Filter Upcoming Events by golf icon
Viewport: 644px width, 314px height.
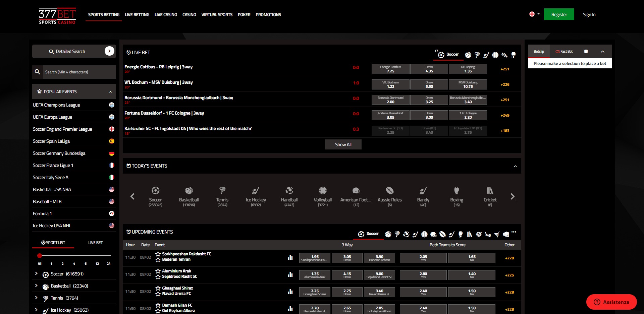(497, 234)
